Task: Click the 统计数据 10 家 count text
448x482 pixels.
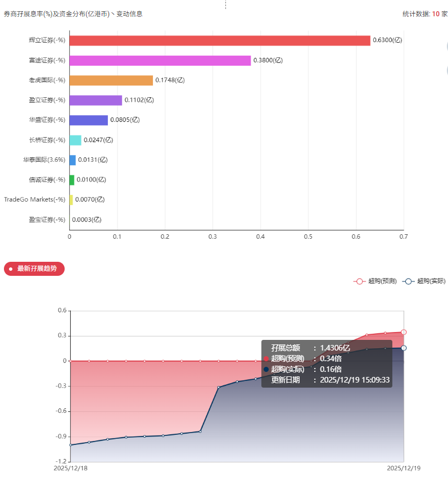Action: pyautogui.click(x=425, y=14)
